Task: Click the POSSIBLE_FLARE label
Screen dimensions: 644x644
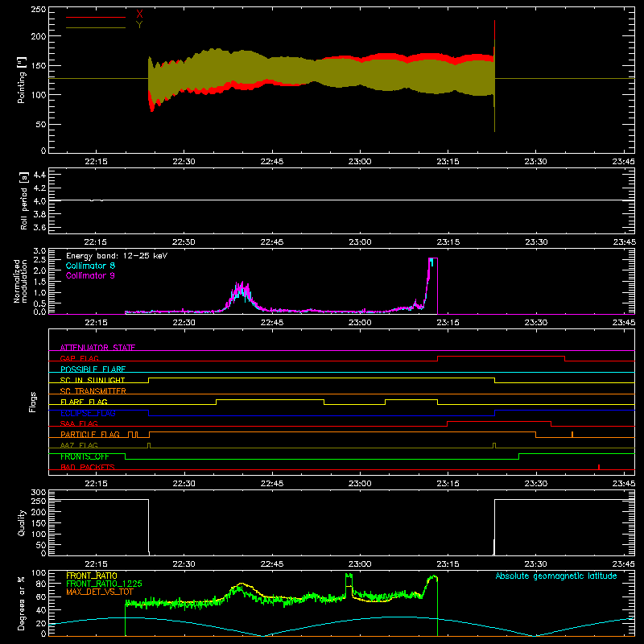Action: point(93,369)
